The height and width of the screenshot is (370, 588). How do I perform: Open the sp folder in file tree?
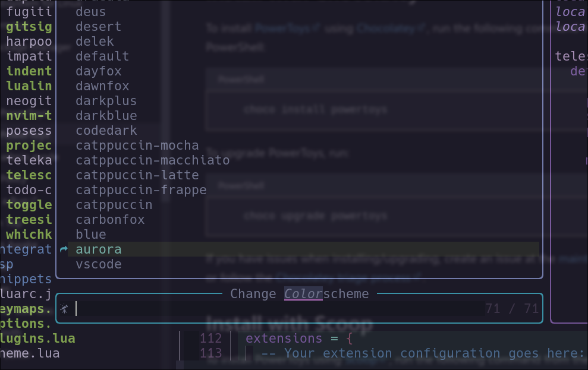click(7, 264)
